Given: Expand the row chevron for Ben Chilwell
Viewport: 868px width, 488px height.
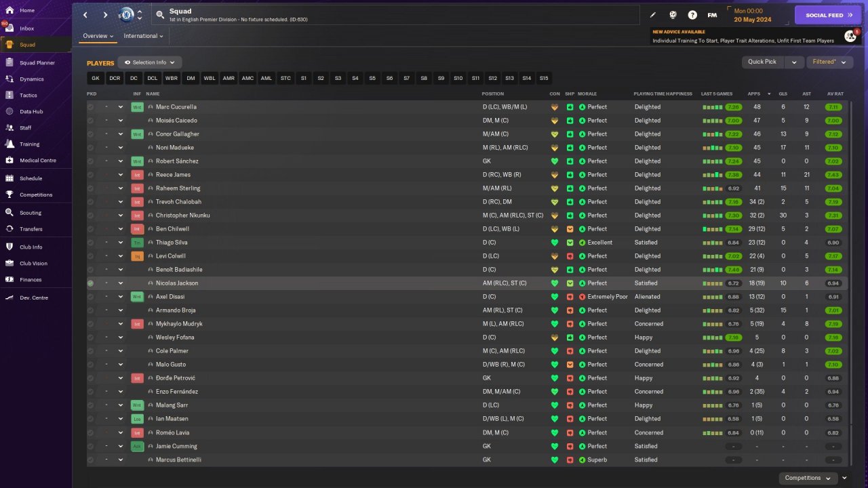Looking at the screenshot, I should [121, 229].
